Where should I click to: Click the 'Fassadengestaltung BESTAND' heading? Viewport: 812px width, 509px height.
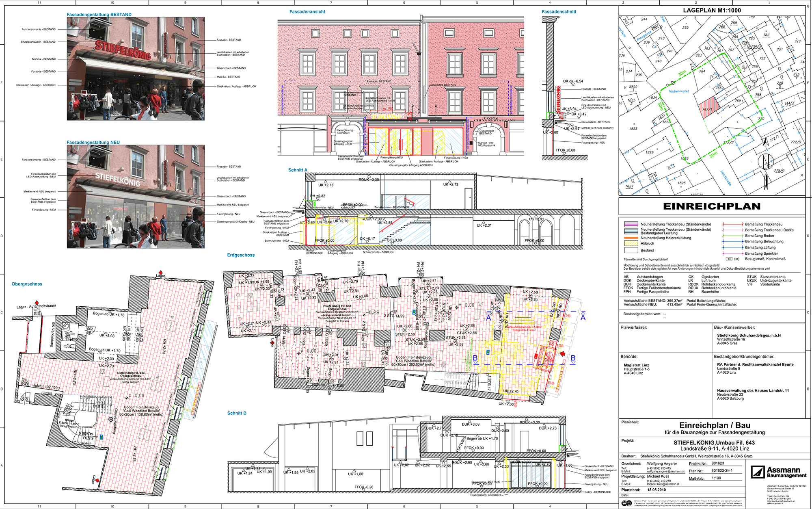coord(99,15)
